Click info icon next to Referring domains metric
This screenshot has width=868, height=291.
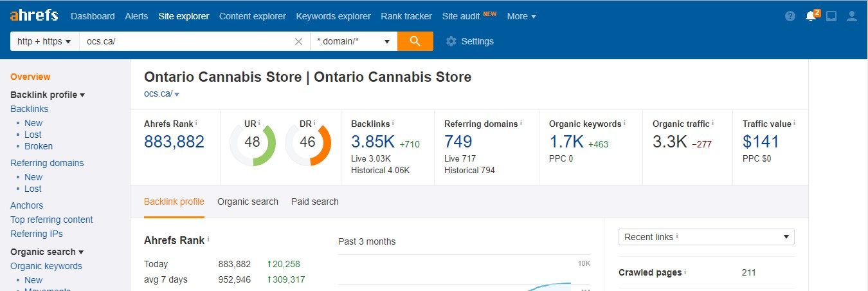[520, 122]
